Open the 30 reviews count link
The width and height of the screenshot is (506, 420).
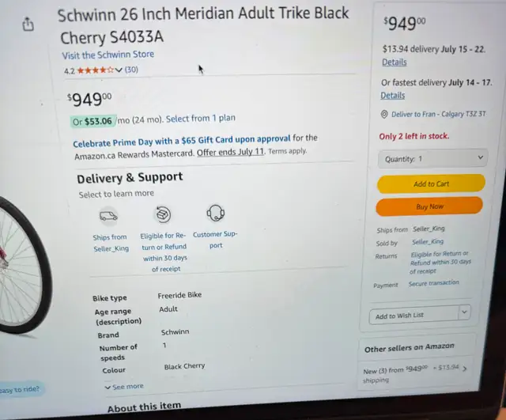coord(131,70)
